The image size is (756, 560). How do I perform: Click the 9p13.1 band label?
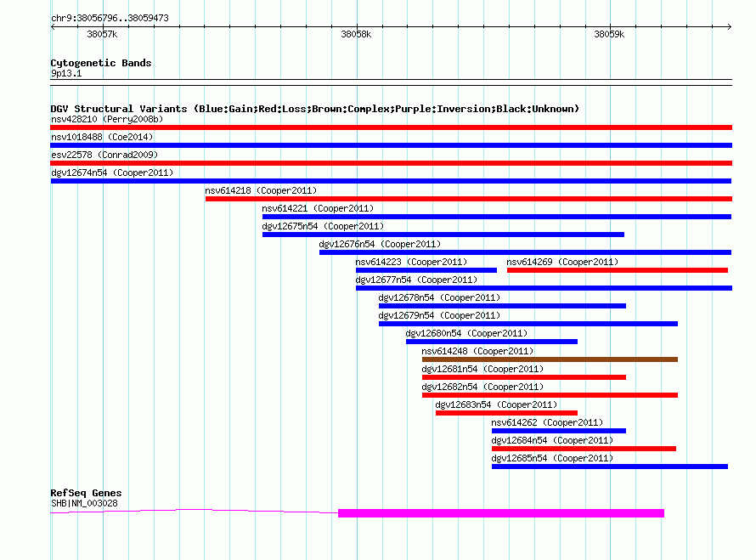coord(66,73)
